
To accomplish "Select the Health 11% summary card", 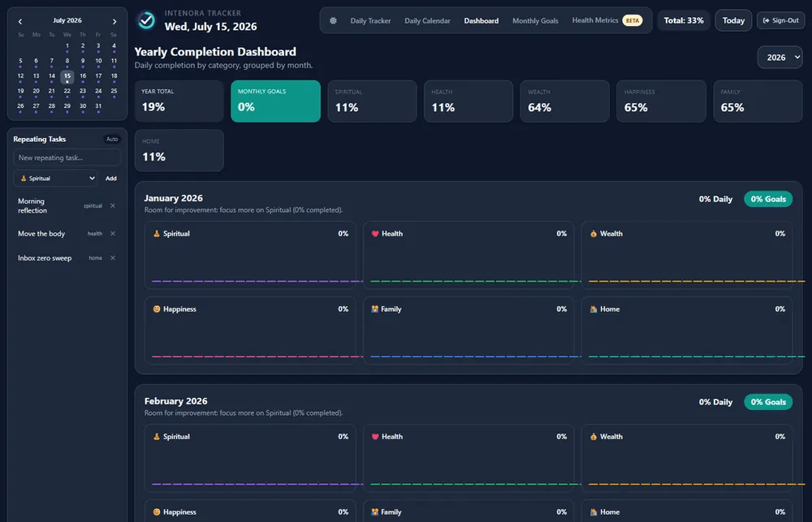I will [469, 101].
